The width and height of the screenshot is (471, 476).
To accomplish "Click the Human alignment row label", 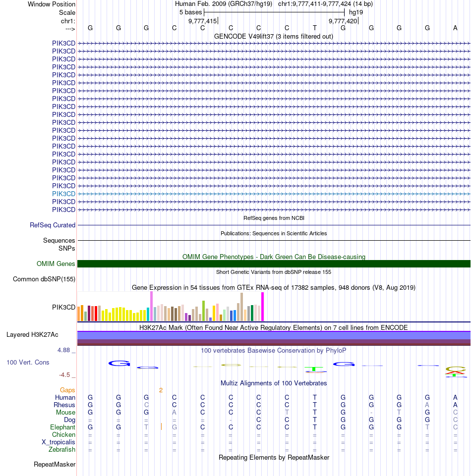I will (65, 397).
